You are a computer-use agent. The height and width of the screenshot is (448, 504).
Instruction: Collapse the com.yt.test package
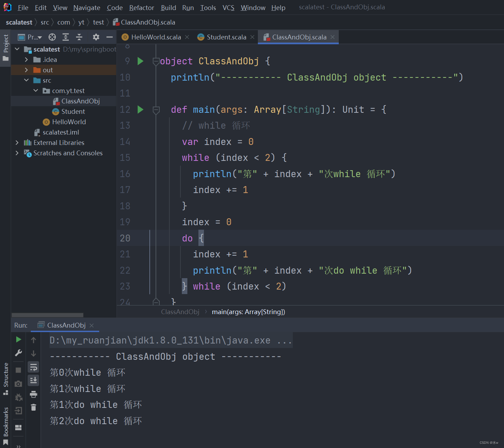click(36, 91)
